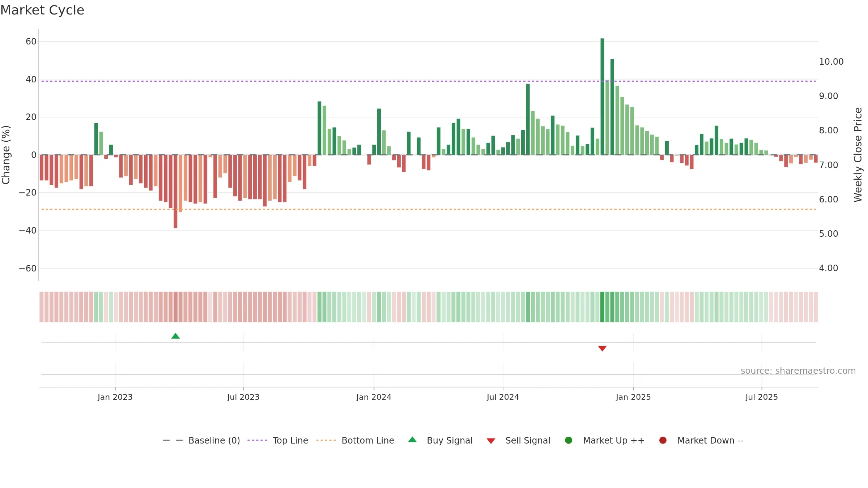Click the orange dotted line sample in the legend

tap(326, 440)
